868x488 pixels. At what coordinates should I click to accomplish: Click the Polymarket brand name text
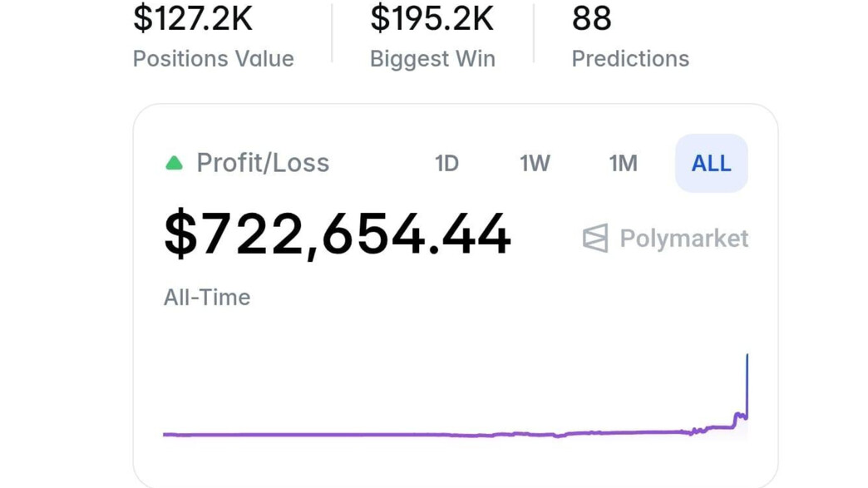tap(683, 239)
